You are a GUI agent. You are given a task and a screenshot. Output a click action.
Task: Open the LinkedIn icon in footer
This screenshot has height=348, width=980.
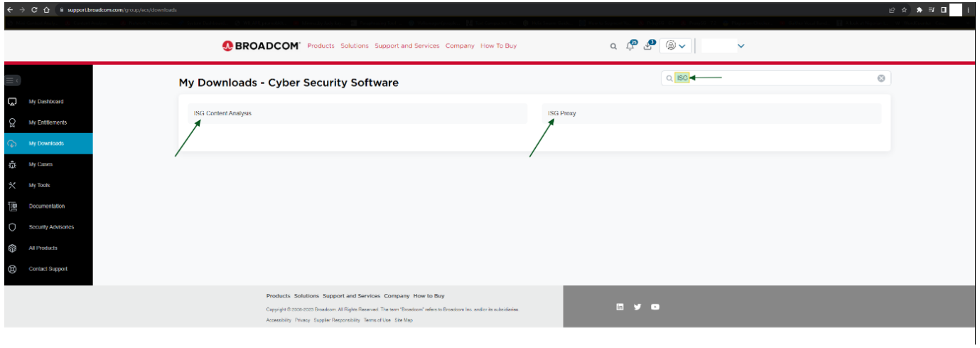pos(620,307)
